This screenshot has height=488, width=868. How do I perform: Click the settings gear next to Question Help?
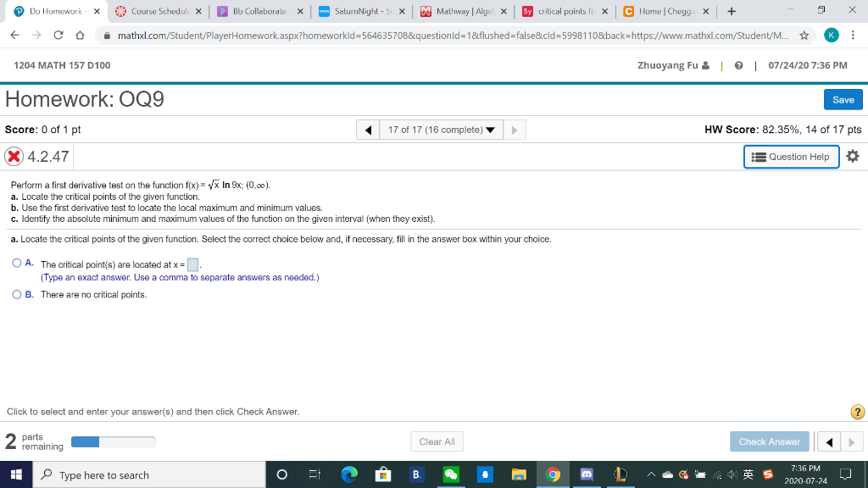[x=853, y=156]
